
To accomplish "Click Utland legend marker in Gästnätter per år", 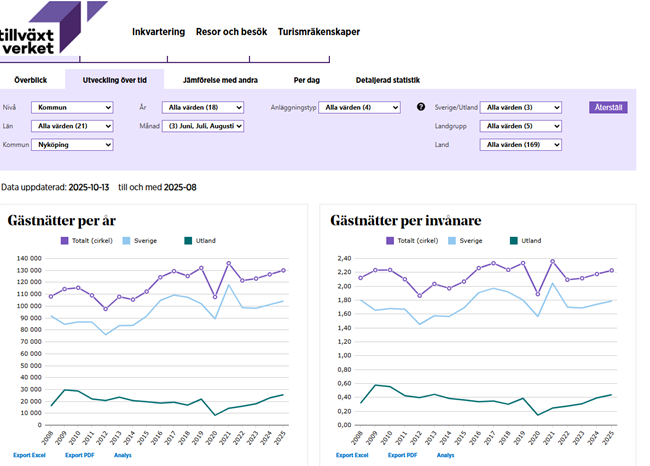I will point(187,241).
